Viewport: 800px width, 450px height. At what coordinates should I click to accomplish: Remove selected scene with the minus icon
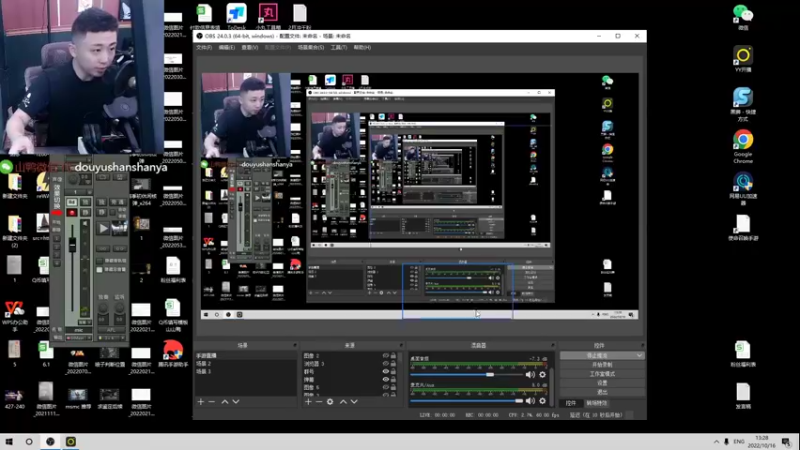coord(212,402)
